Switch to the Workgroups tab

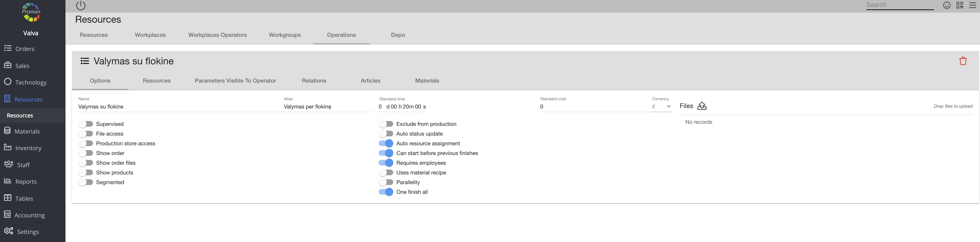[x=285, y=35]
